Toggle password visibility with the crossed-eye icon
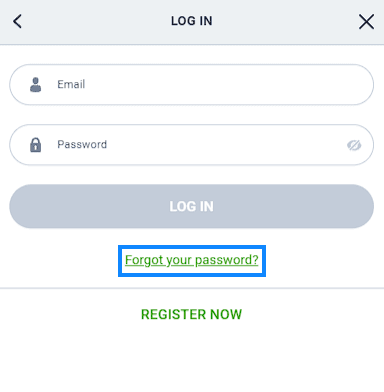Image resolution: width=384 pixels, height=392 pixels. point(354,145)
